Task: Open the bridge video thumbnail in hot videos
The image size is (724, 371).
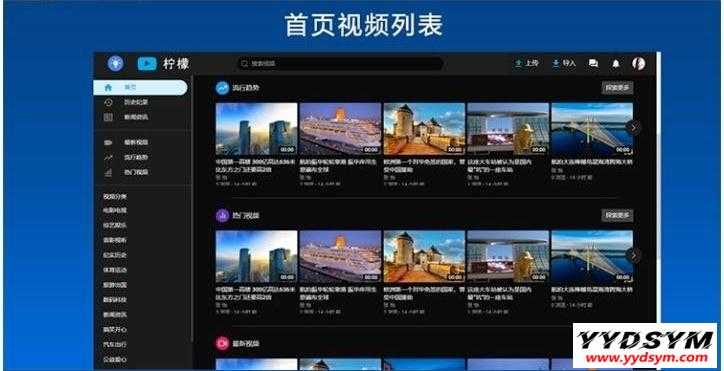Action: 592,256
